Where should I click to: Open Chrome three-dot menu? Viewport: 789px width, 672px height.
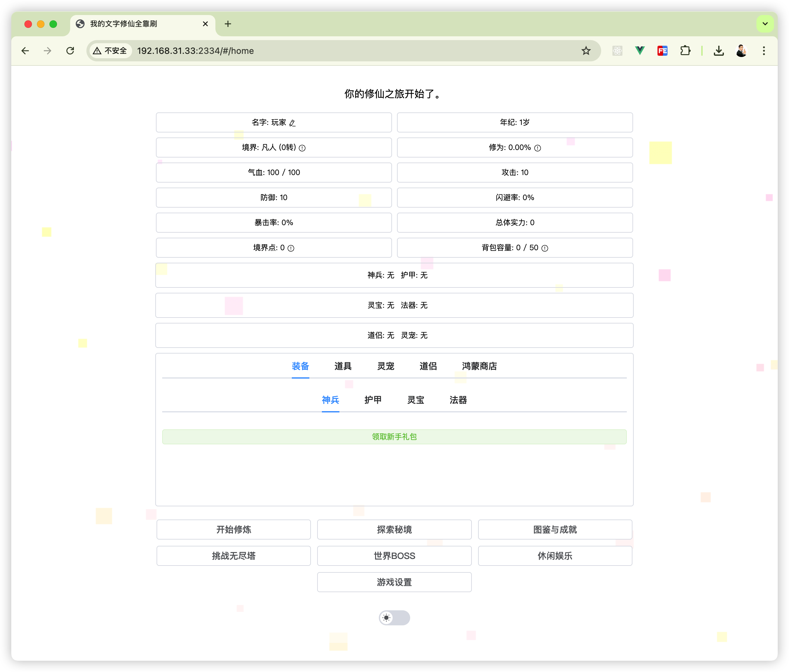(x=764, y=51)
